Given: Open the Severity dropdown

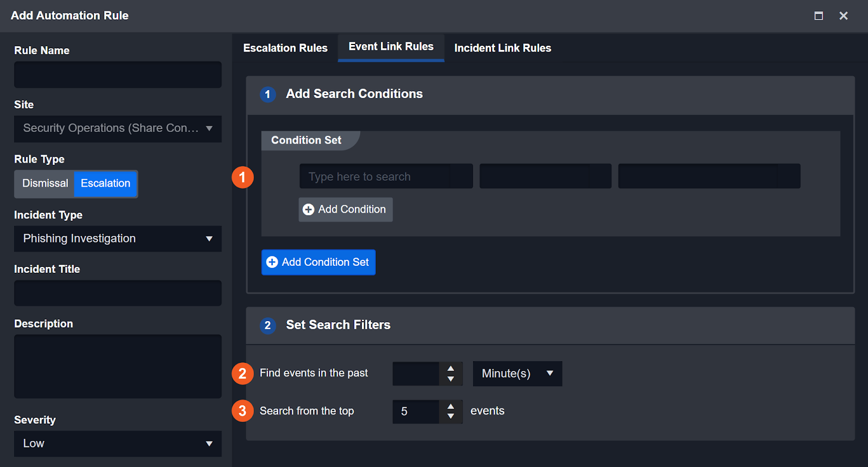Looking at the screenshot, I should [x=118, y=444].
